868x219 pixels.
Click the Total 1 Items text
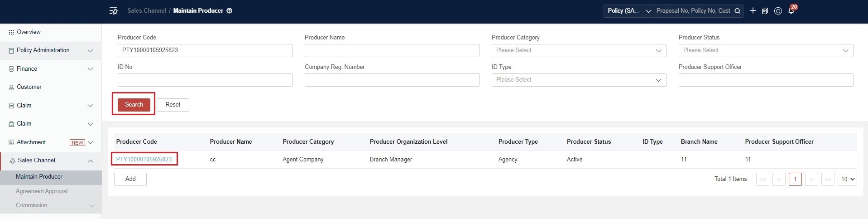(730, 179)
